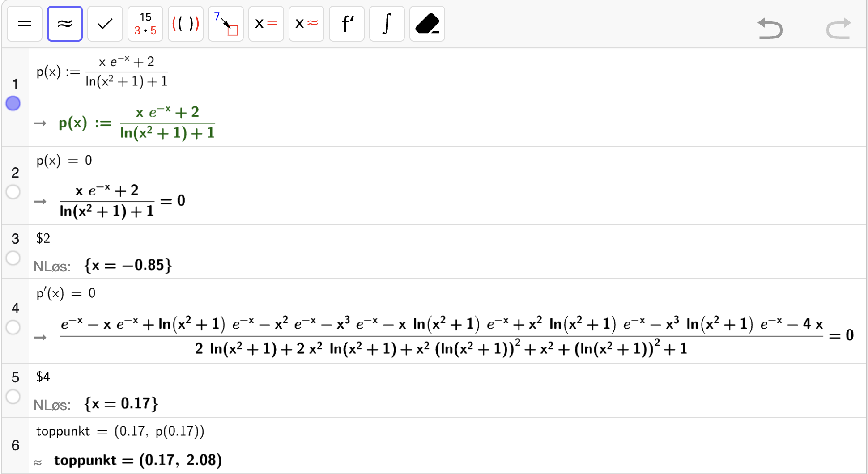The height and width of the screenshot is (474, 868).
Task: Click the Keep Input checkmark tool
Action: pos(105,24)
